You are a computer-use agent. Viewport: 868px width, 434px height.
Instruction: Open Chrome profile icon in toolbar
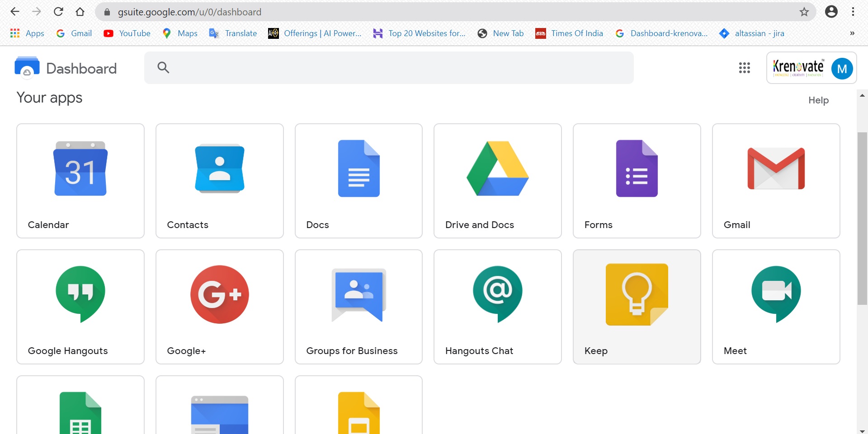point(831,12)
